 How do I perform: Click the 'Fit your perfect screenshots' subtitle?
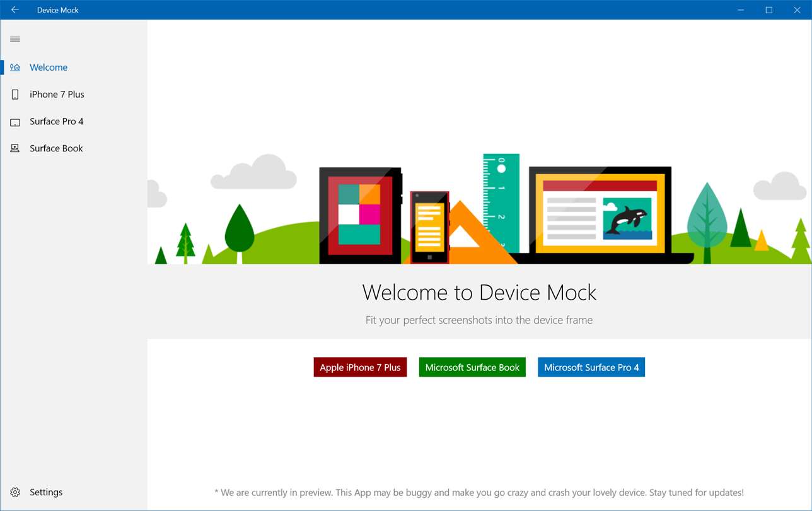pos(479,320)
